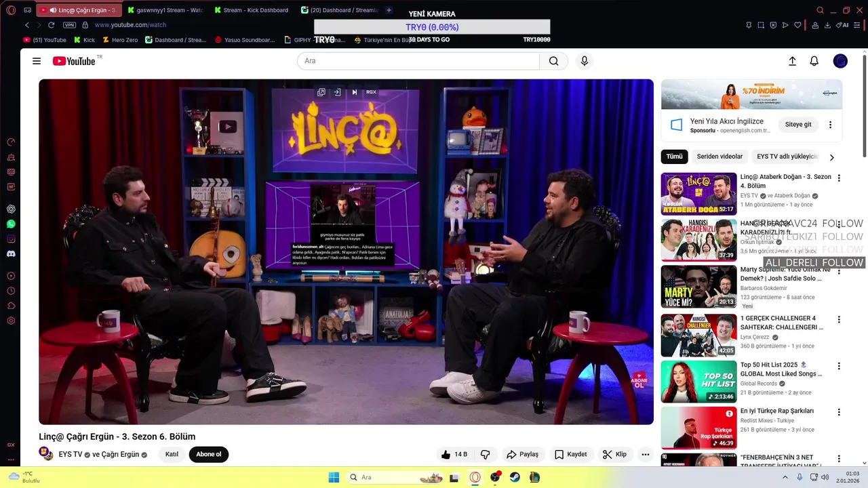Open the YouTube notifications bell
This screenshot has height=488, width=868.
(x=814, y=61)
